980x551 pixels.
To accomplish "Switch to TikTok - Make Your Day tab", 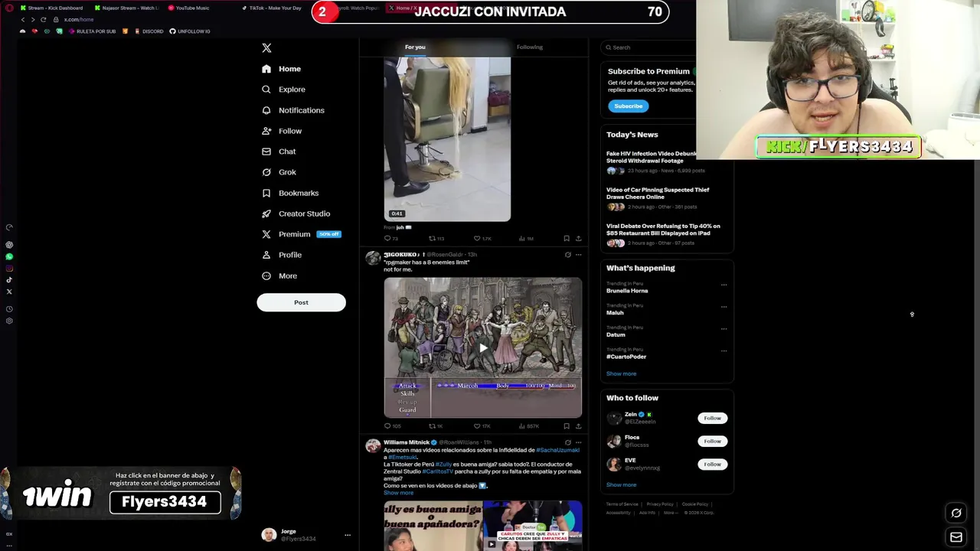I will (272, 8).
